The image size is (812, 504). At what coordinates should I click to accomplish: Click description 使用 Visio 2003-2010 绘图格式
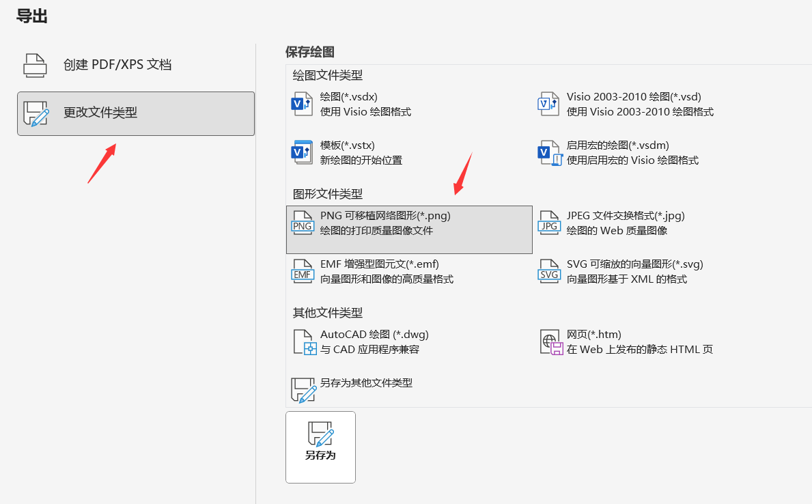[x=640, y=112]
